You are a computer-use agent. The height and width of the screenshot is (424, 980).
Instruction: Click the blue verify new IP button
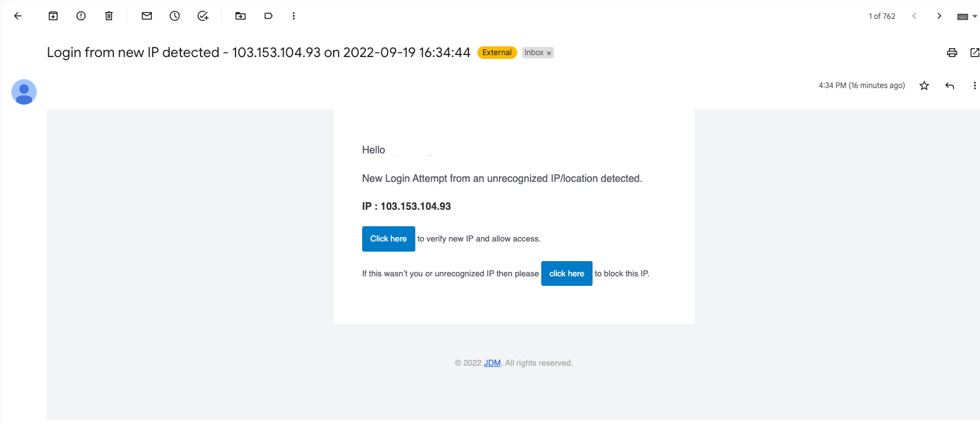(388, 239)
